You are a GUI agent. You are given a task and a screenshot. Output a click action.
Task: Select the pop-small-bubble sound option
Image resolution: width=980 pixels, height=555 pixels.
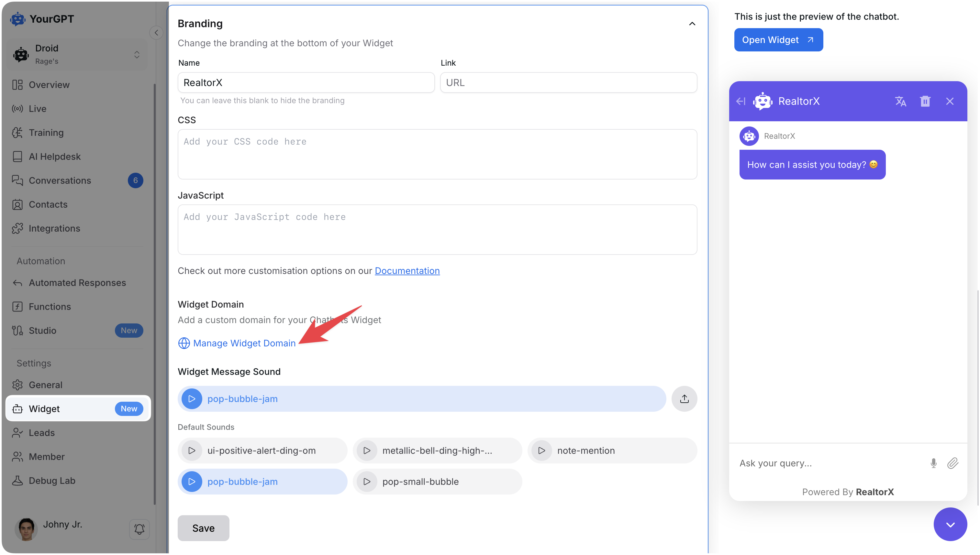[x=420, y=481]
